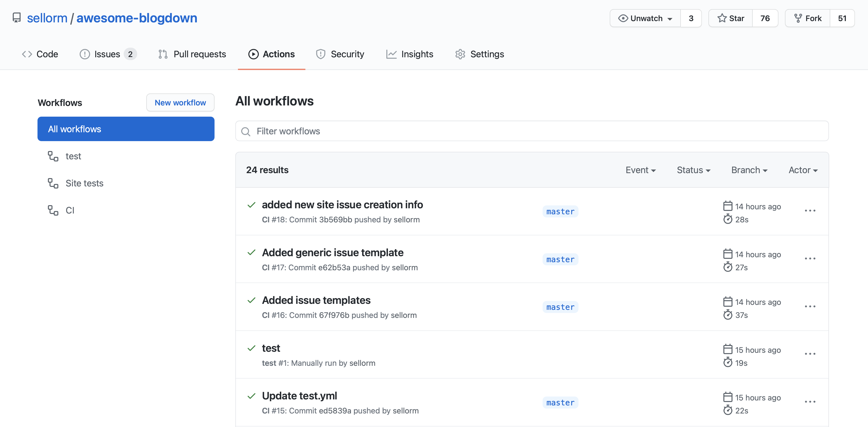Click master branch label on CI #17 row
This screenshot has height=427, width=868.
tap(560, 259)
